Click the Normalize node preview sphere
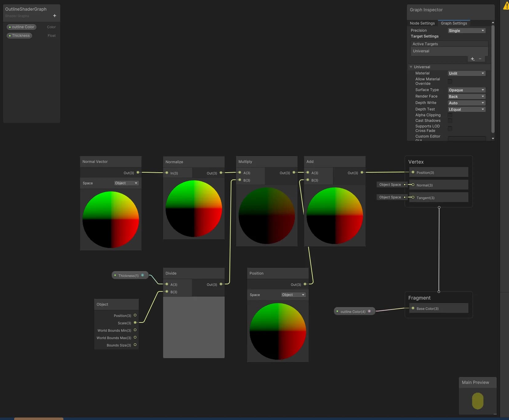509x420 pixels. pos(194,209)
